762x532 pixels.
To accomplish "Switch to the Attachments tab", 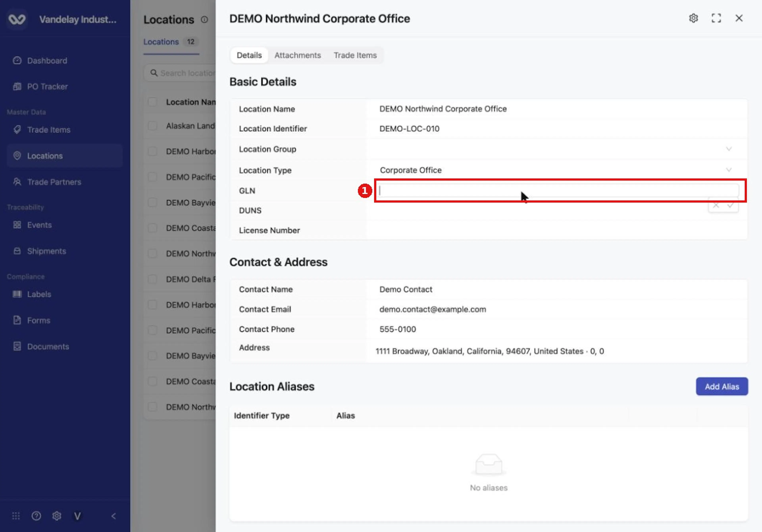I will pyautogui.click(x=297, y=55).
